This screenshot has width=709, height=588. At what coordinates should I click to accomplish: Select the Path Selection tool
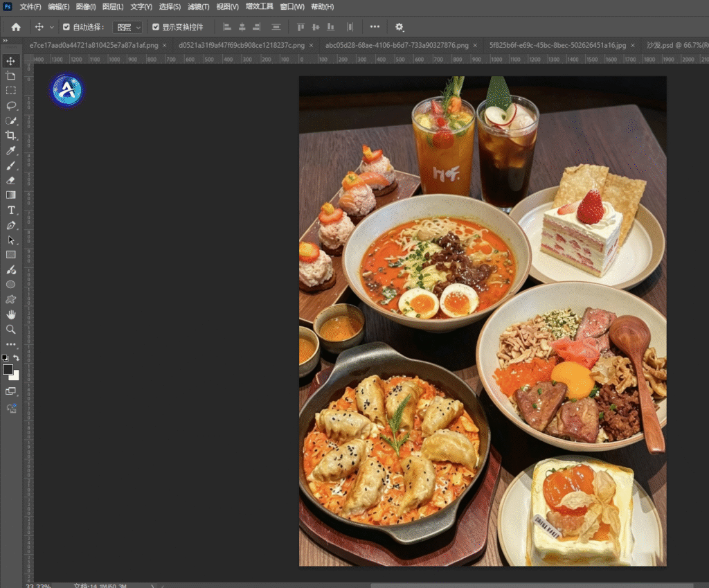coord(11,240)
